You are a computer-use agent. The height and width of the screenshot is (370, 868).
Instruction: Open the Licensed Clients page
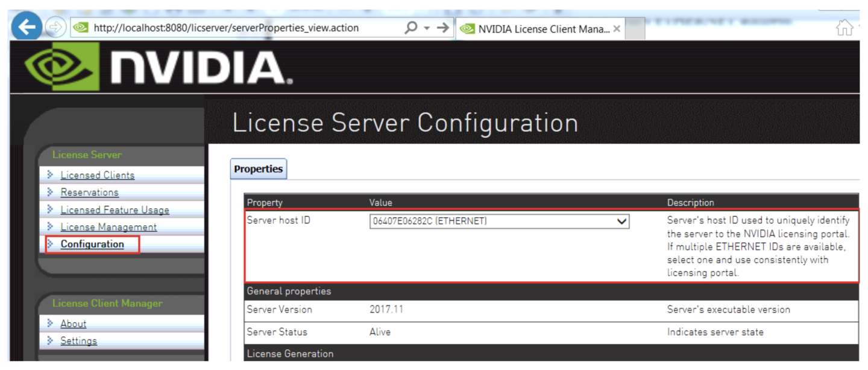click(97, 175)
